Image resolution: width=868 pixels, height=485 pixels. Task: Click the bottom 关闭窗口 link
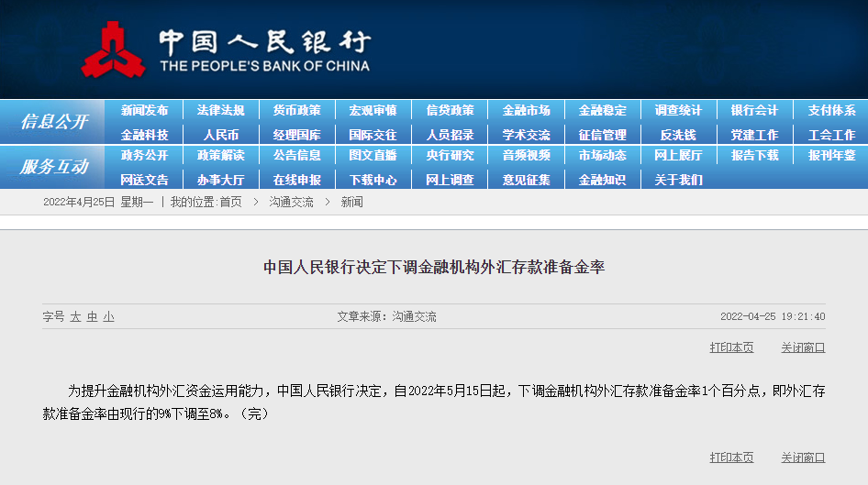point(803,457)
